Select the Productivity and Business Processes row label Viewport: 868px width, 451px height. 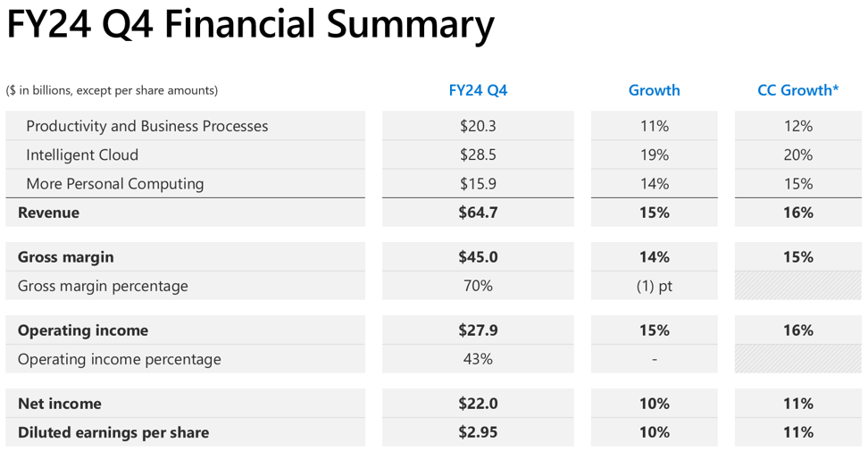(x=146, y=126)
